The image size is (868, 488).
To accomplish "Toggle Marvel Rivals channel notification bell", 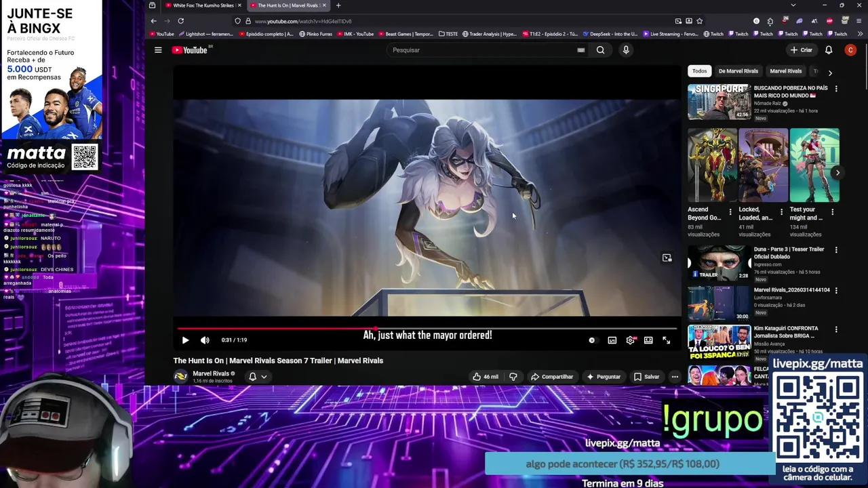I will tap(252, 377).
